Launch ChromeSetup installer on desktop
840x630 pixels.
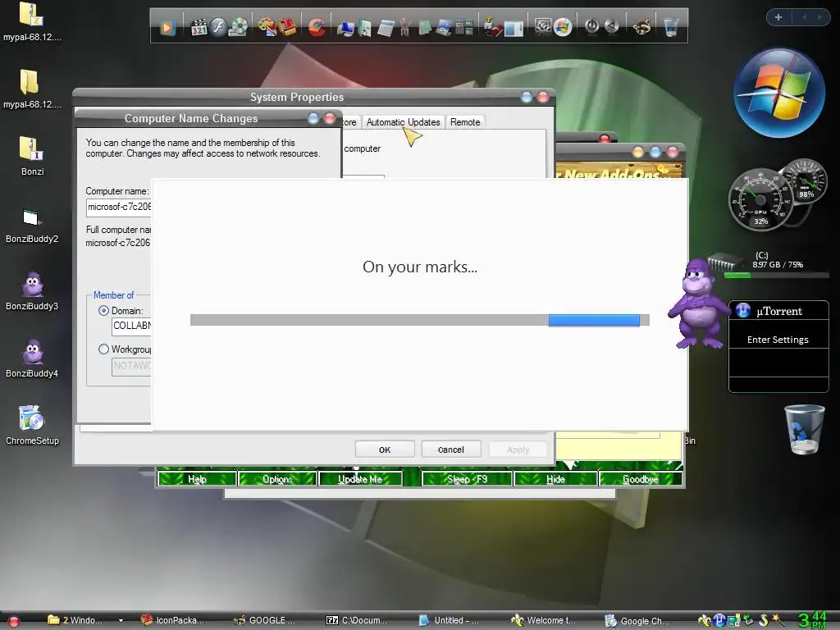32,426
